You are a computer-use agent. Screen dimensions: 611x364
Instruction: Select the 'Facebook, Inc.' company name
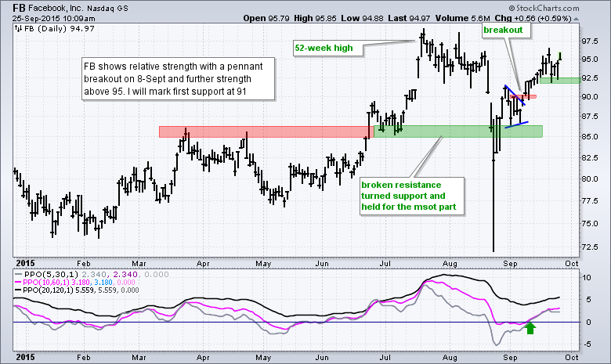point(56,8)
